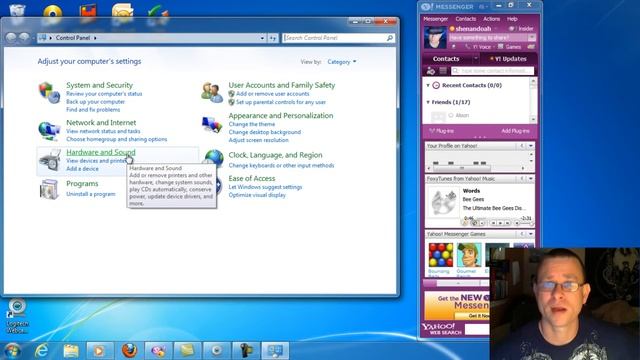Click the add contact icon in Messenger
This screenshot has height=360, width=640.
pyautogui.click(x=431, y=71)
